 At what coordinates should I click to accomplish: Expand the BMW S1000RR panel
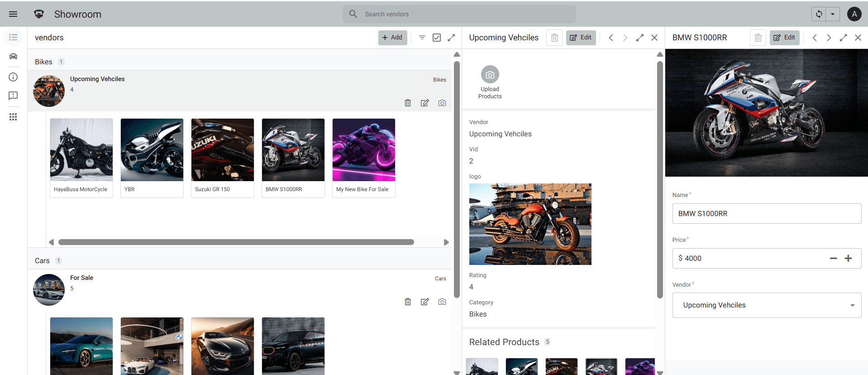tap(844, 38)
